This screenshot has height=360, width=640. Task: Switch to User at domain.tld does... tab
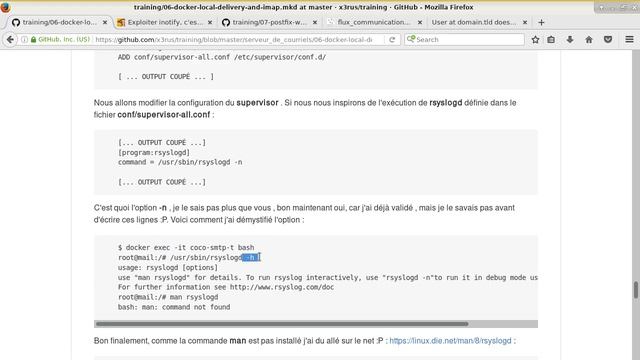[x=473, y=22]
